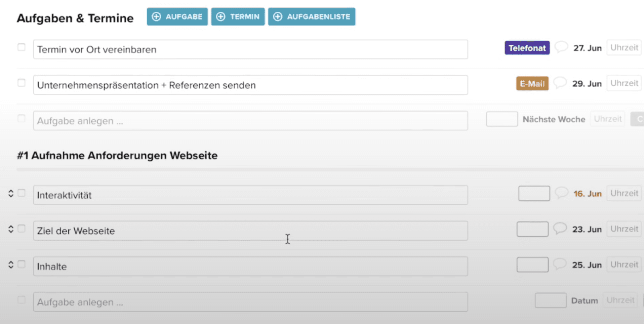The image size is (644, 324).
Task: Check off "Termin vor Ort vereinbaren"
Action: [22, 47]
